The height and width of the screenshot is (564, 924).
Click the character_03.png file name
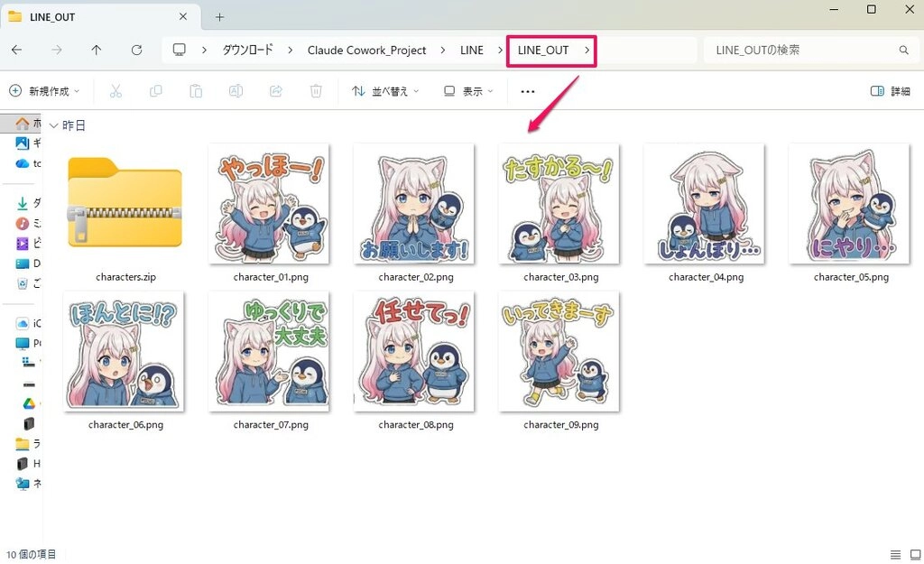(x=561, y=277)
